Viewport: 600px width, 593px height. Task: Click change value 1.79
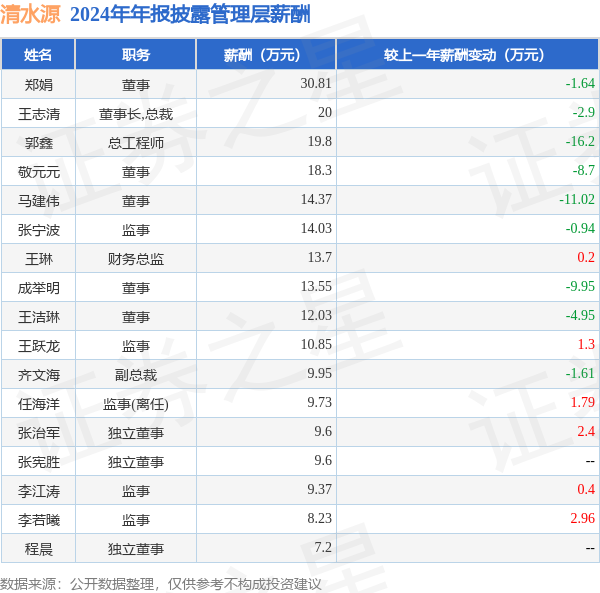[x=583, y=403]
